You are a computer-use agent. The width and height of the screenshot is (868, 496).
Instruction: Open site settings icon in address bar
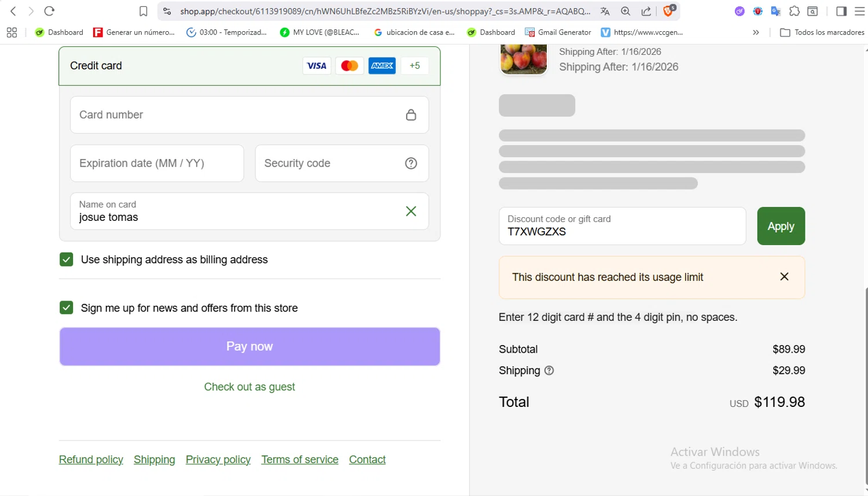(167, 11)
